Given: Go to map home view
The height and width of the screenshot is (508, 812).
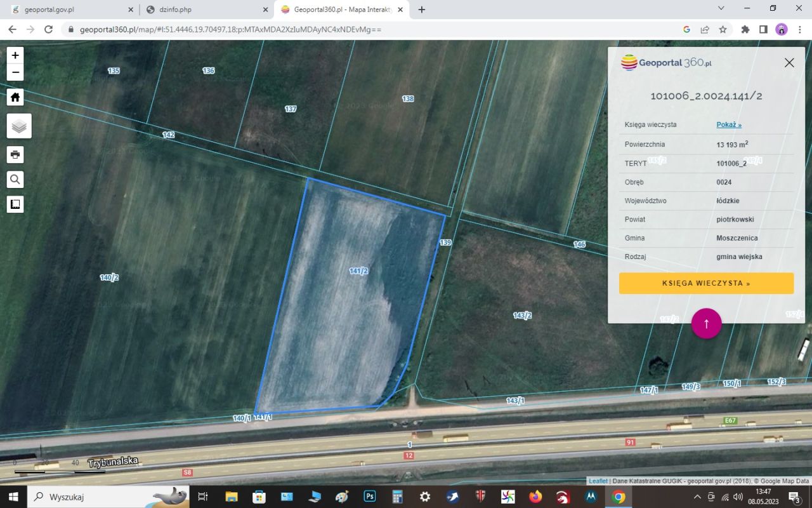Looking at the screenshot, I should pyautogui.click(x=15, y=97).
